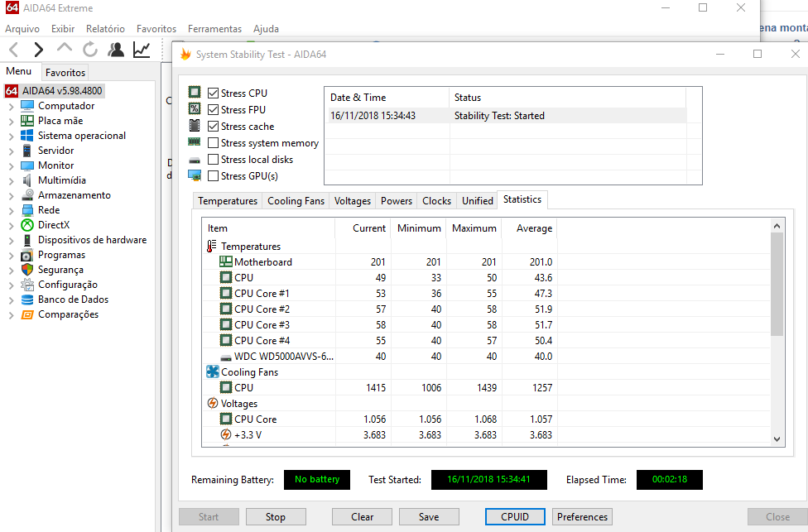Uncheck the Stress FPU checkbox

213,110
